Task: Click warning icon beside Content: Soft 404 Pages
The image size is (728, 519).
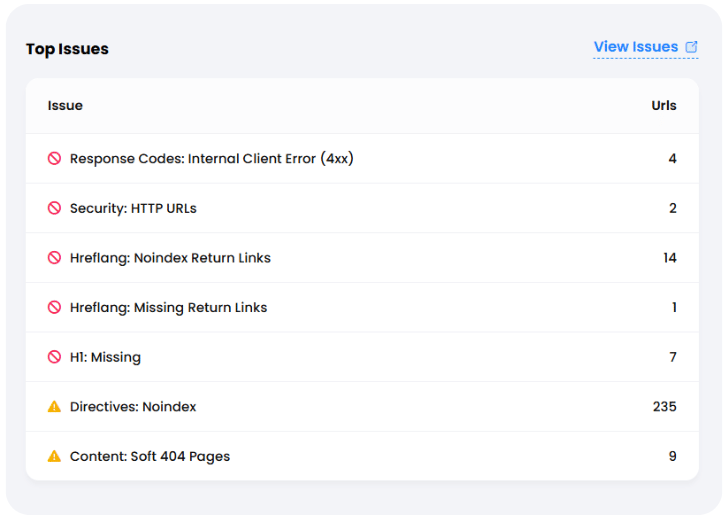Action: [55, 457]
